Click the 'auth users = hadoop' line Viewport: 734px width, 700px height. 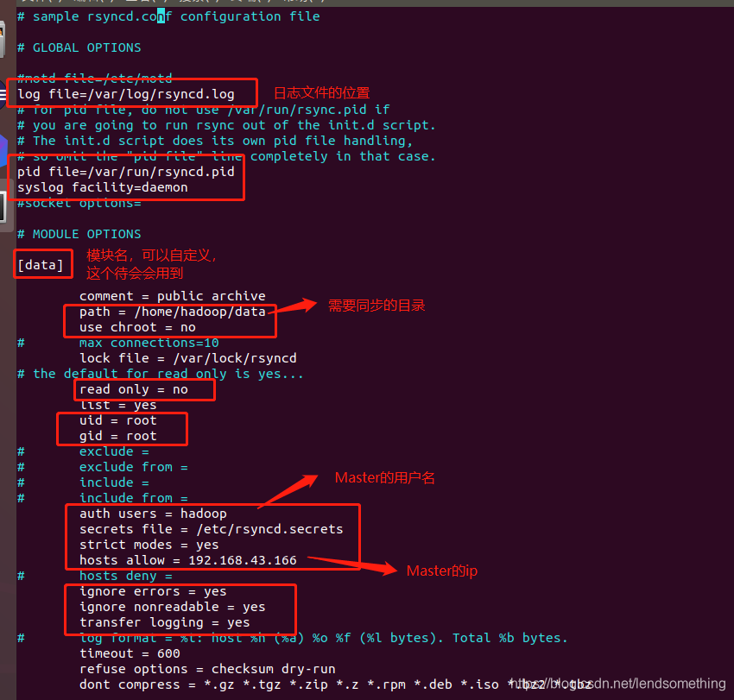(153, 514)
